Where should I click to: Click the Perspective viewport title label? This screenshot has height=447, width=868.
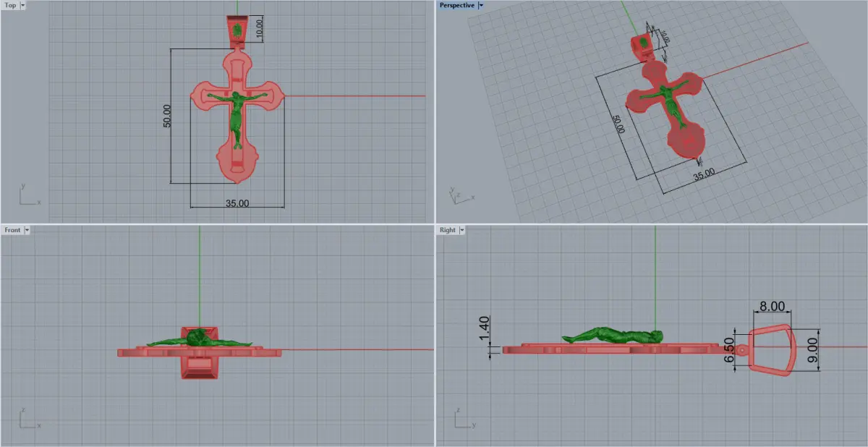(457, 5)
